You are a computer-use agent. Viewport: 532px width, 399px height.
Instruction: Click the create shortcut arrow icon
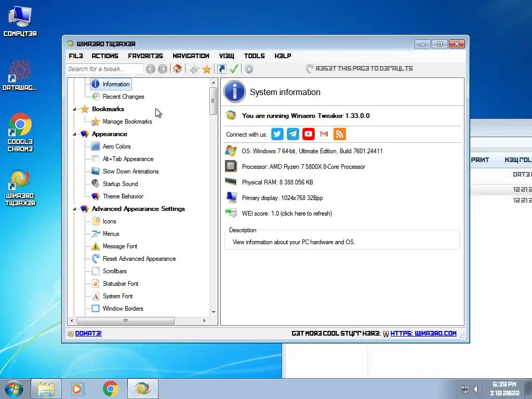[221, 69]
